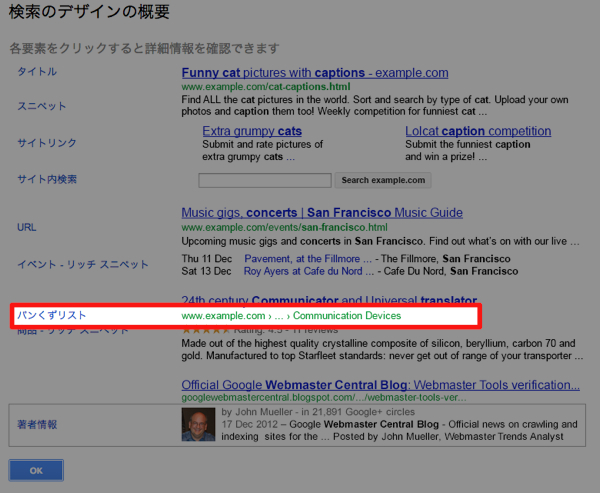Select the URL element label

[27, 227]
